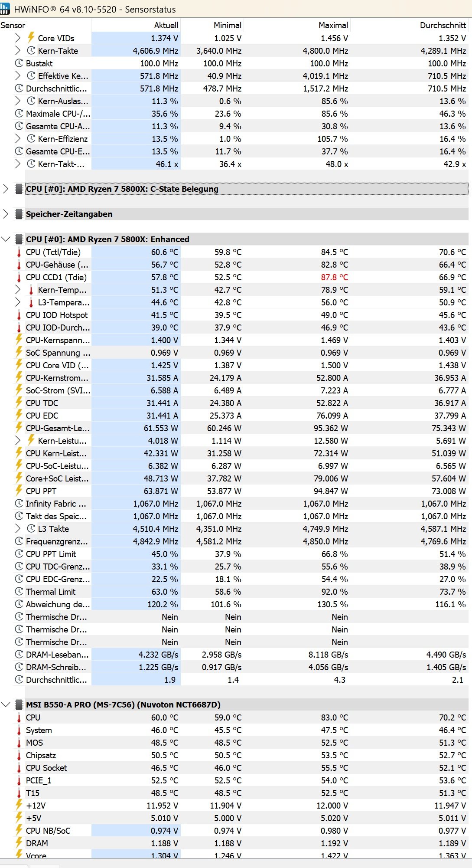Click the Durchschnitt column header
472x868 pixels.
point(410,25)
